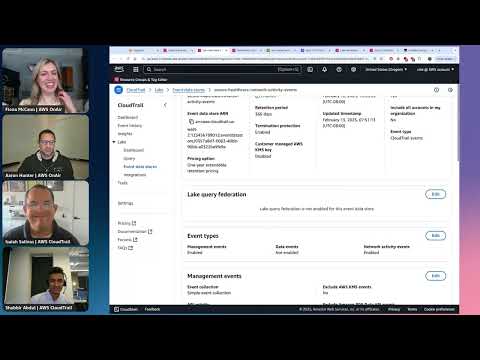480x360 pixels.
Task: Open Integrations under Lake
Action: tap(135, 175)
